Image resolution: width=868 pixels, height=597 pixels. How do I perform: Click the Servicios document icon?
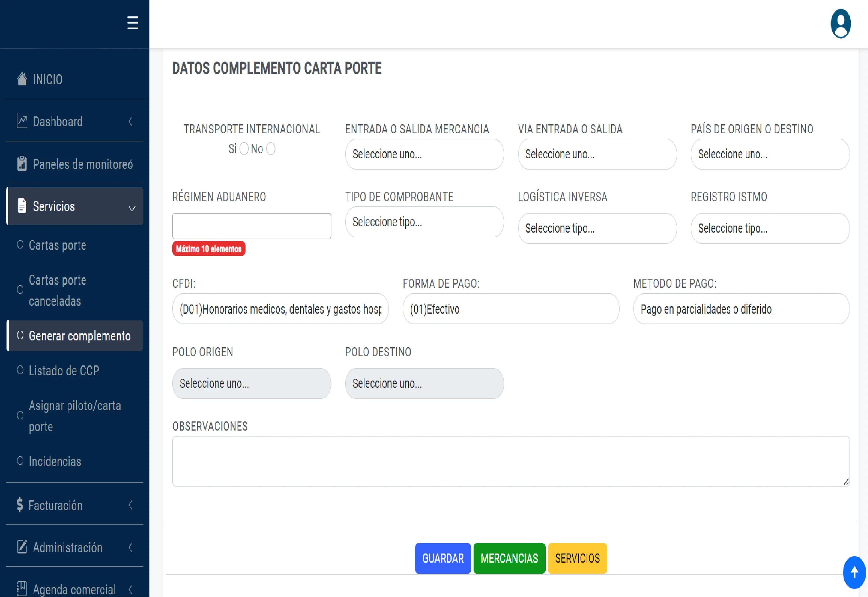22,206
